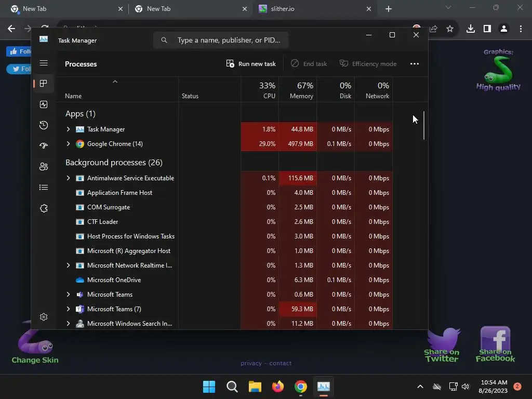Image resolution: width=532 pixels, height=399 pixels.
Task: Close the slither.io browser tab
Action: (369, 9)
